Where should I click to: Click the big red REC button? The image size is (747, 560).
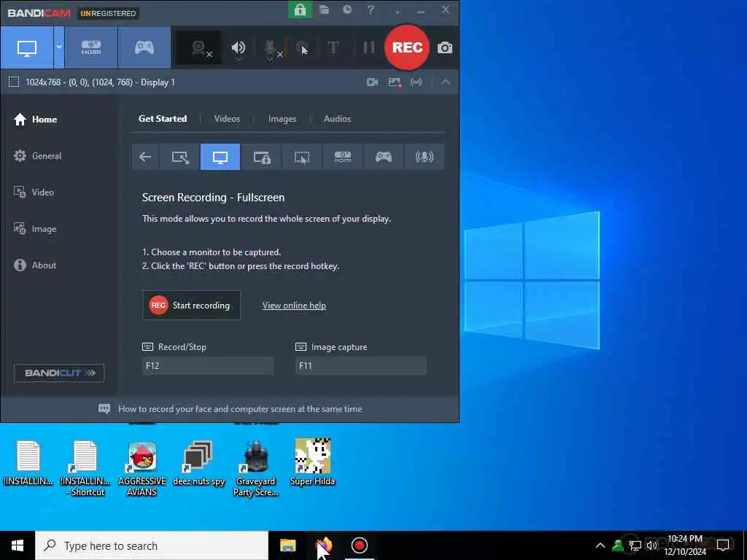[407, 47]
